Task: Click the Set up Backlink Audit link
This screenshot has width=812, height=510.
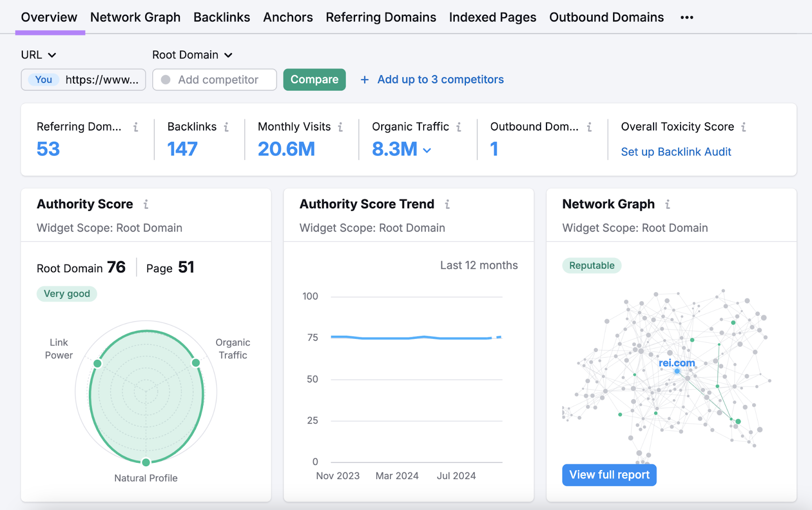Action: click(x=675, y=151)
